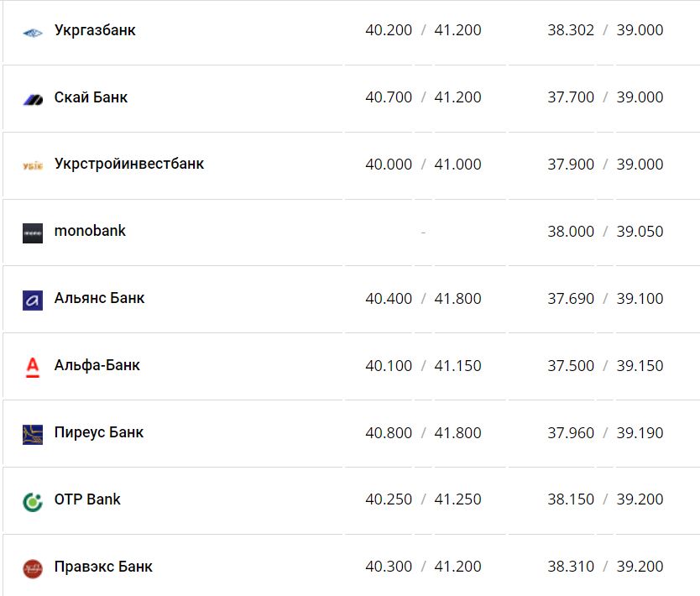Select the Альянс Банк name link
The height and width of the screenshot is (596, 700).
coord(99,298)
